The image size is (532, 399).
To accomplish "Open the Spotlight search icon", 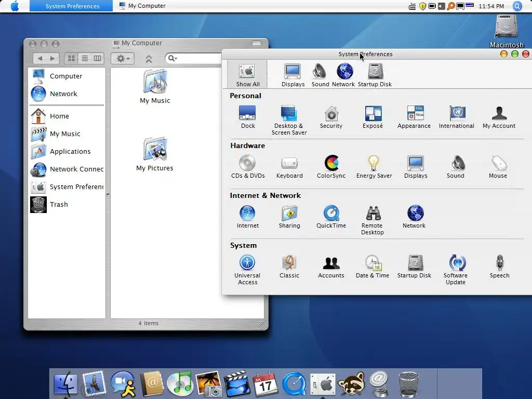I will [x=517, y=6].
